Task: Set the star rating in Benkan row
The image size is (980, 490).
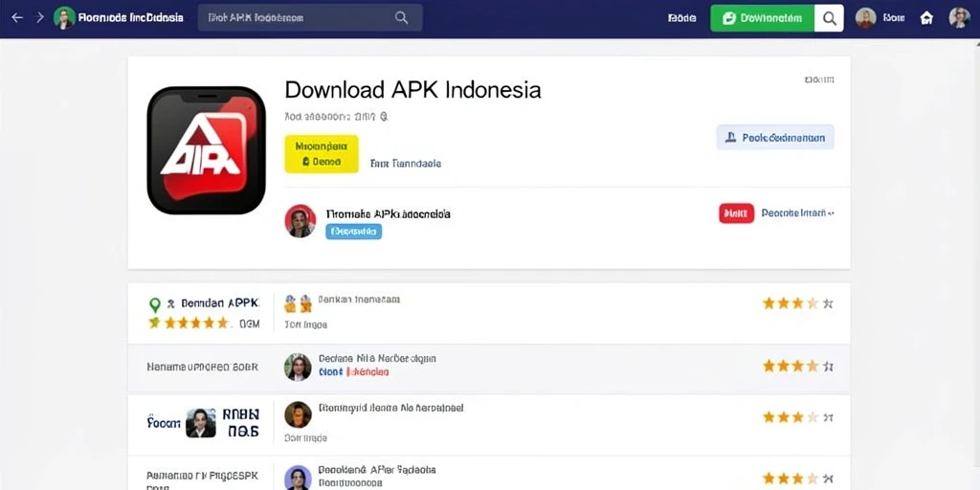Action: [797, 303]
